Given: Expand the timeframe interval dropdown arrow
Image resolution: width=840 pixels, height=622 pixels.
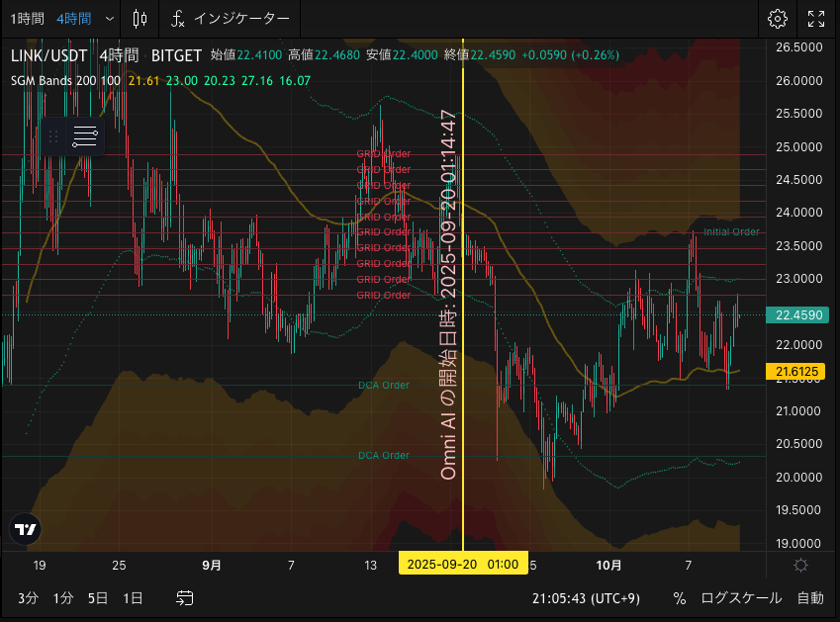Looking at the screenshot, I should pyautogui.click(x=108, y=19).
